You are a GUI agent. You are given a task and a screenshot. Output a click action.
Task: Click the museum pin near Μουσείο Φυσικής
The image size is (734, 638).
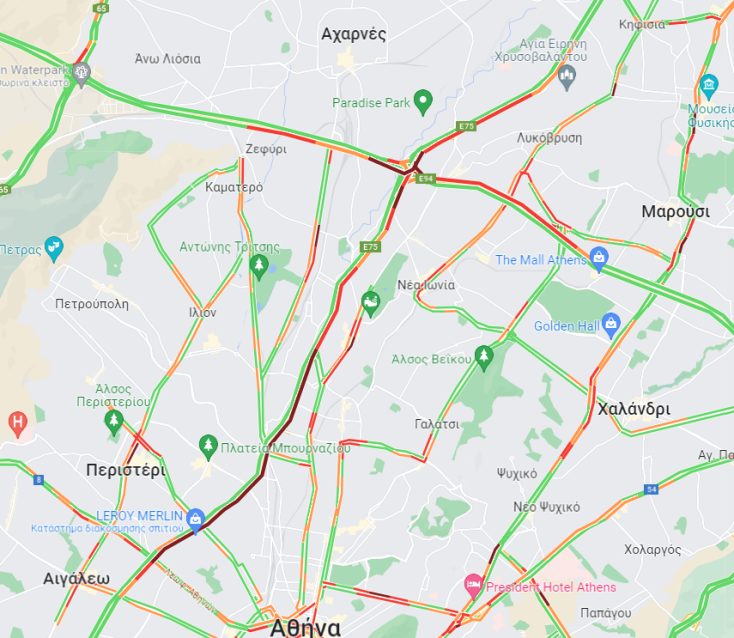709,86
